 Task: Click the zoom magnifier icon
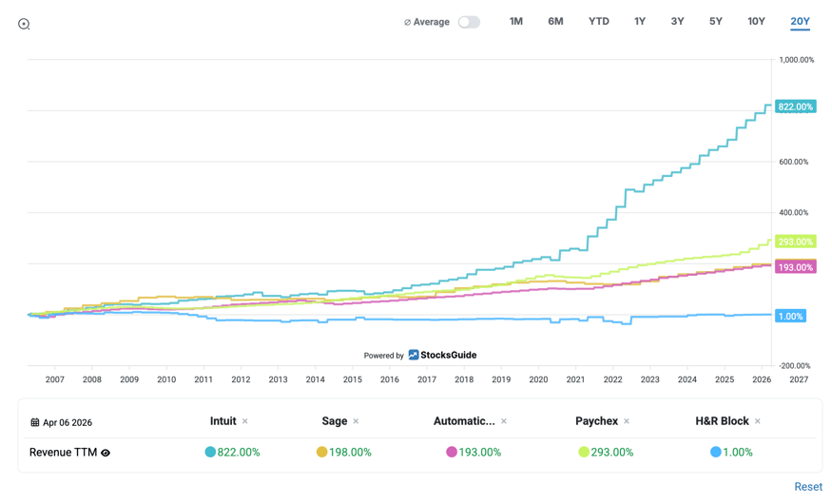[24, 24]
